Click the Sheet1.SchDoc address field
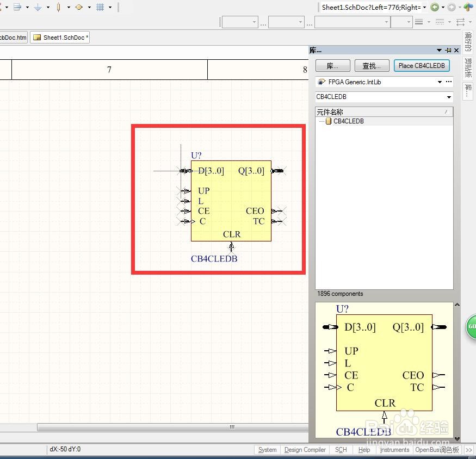Viewport: 476px width, 459px height. point(371,7)
